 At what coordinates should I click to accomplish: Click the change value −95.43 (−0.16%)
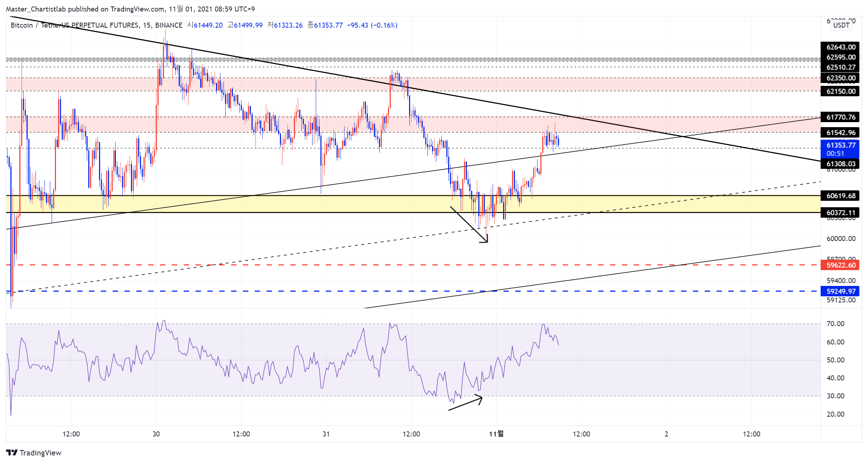[x=372, y=25]
